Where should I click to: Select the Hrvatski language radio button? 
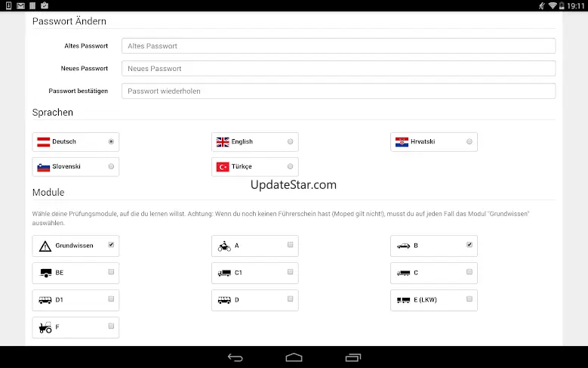click(x=469, y=141)
